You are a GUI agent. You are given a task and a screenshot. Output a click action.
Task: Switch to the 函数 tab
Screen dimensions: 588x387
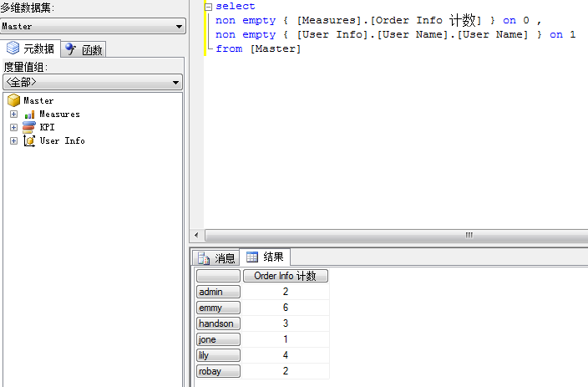coord(84,49)
